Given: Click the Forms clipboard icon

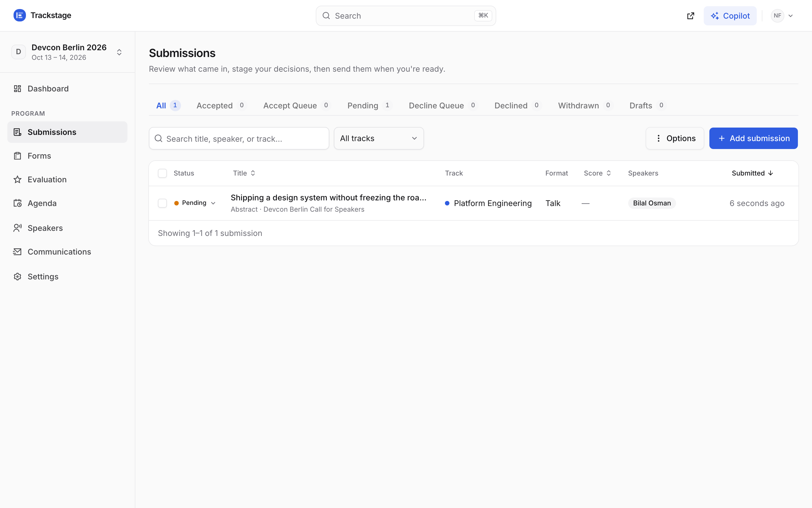Looking at the screenshot, I should [x=17, y=156].
